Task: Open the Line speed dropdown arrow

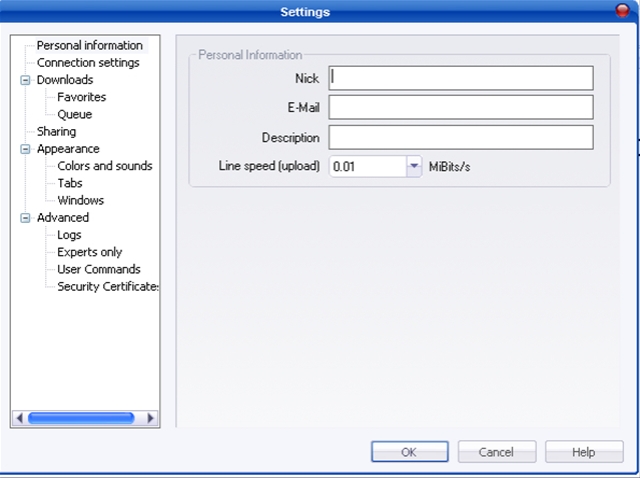Action: pos(414,166)
